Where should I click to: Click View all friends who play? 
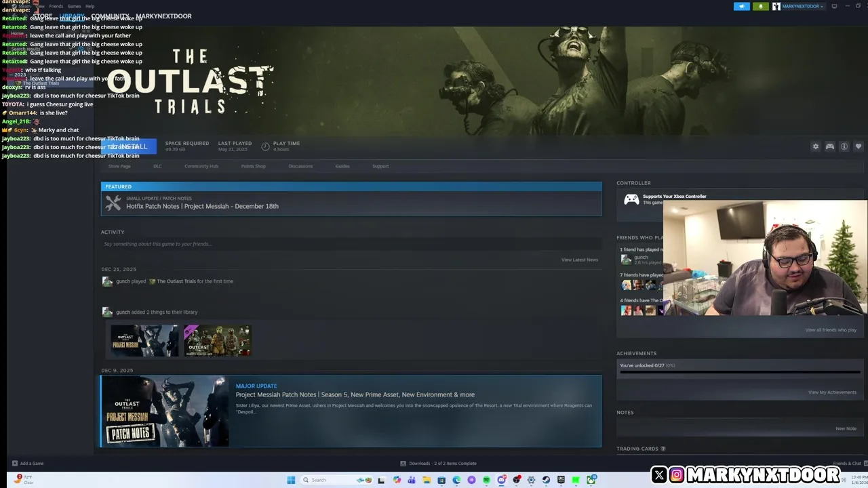(x=831, y=330)
